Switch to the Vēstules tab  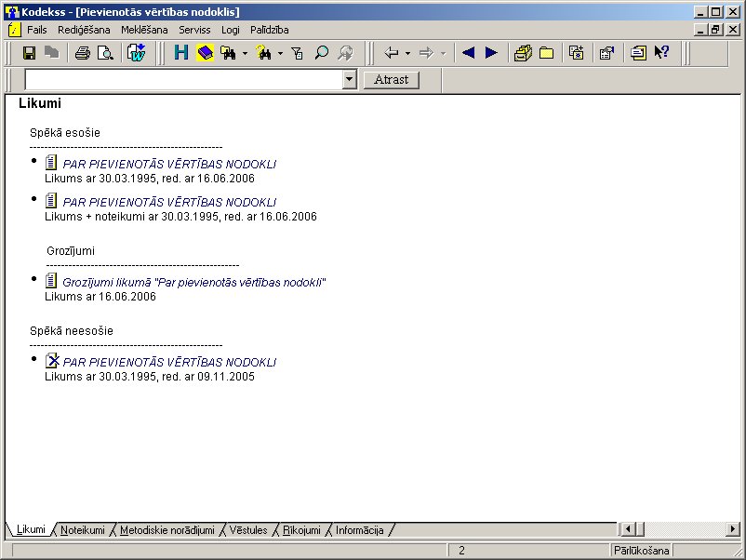coord(248,530)
